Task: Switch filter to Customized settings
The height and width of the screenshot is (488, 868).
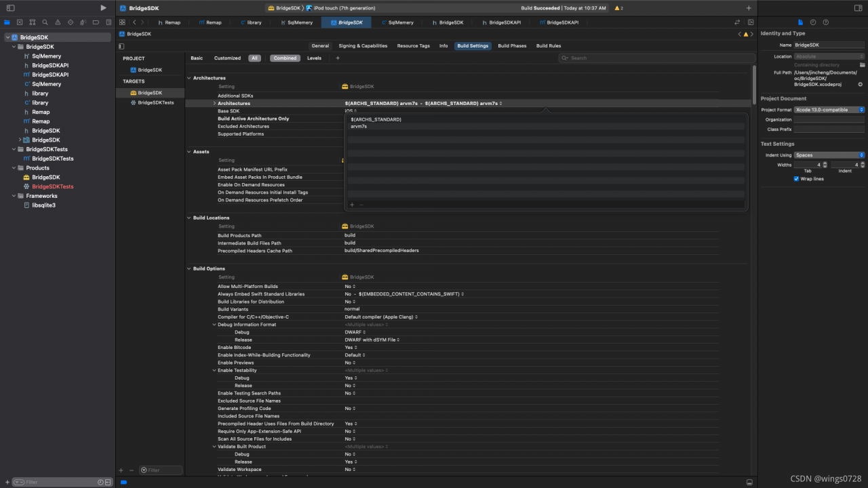Action: pos(227,58)
